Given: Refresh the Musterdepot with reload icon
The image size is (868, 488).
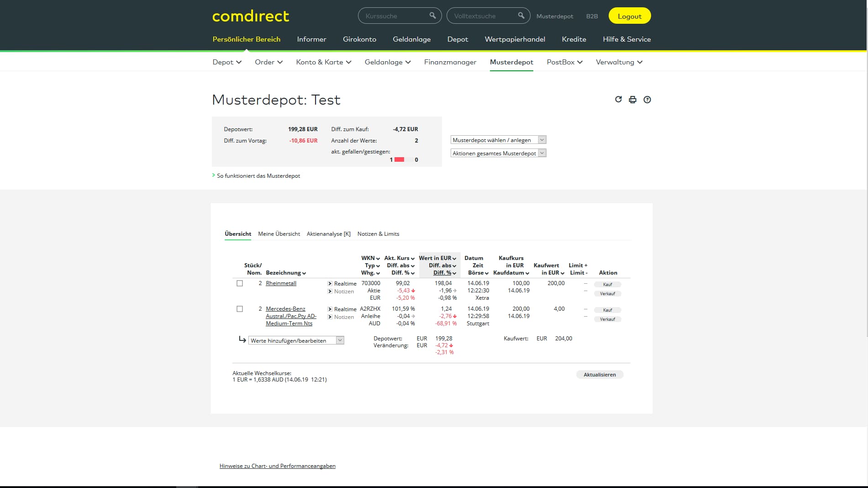Looking at the screenshot, I should coord(618,99).
